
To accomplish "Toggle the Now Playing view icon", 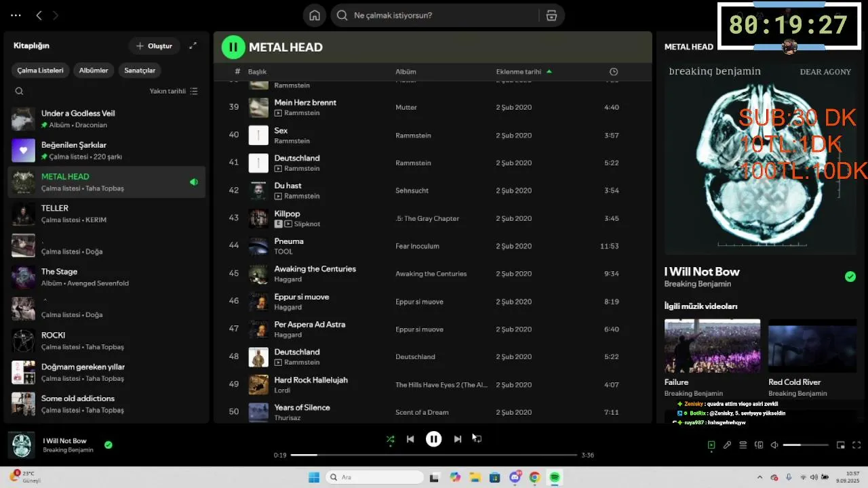I will 711,445.
